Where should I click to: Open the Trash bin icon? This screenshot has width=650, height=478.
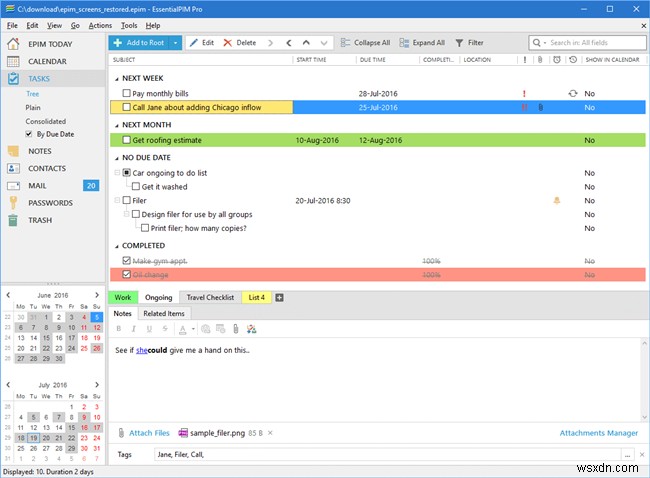pos(13,220)
